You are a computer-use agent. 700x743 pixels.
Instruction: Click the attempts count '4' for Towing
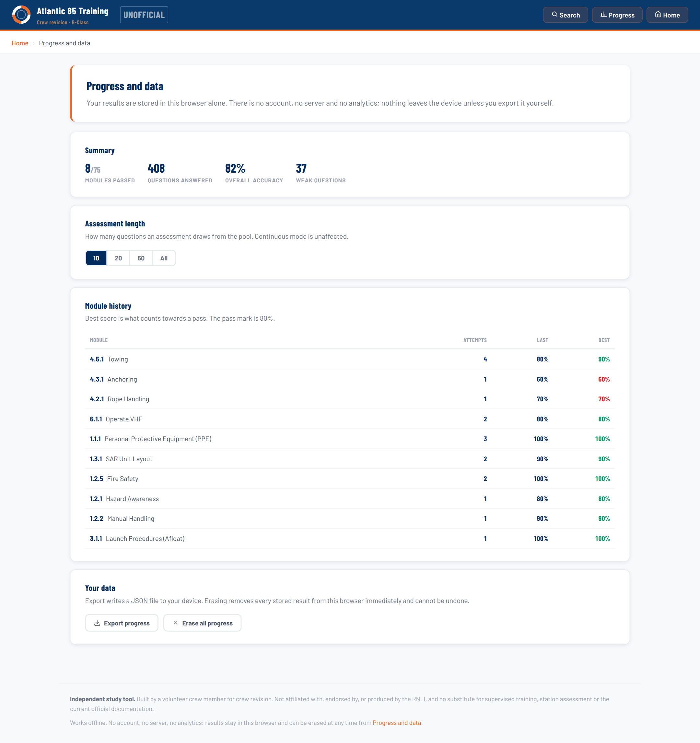click(x=485, y=359)
